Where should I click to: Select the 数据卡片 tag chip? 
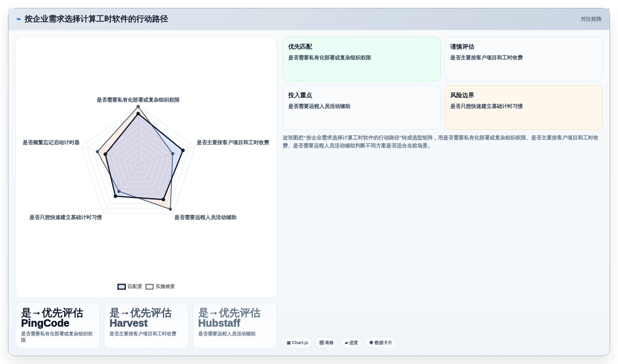(x=381, y=342)
